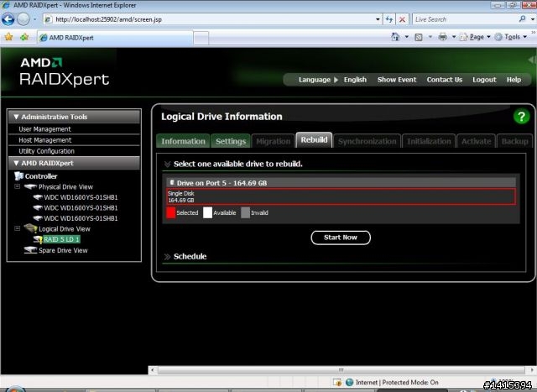This screenshot has height=392, width=537.
Task: Click the Show Event link
Action: point(397,80)
